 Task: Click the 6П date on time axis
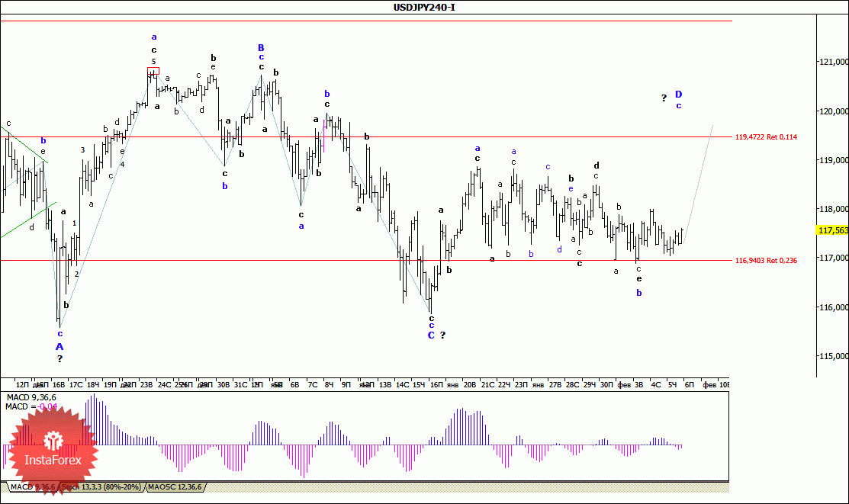[690, 384]
